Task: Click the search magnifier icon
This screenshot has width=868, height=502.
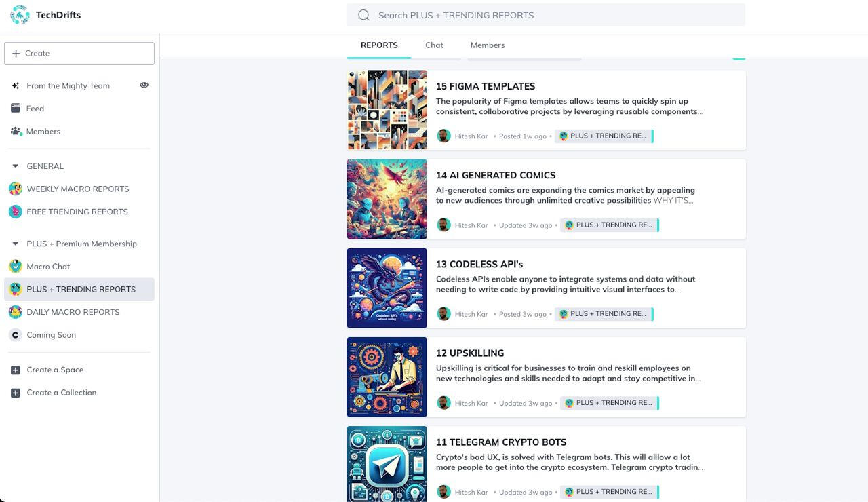Action: click(x=364, y=15)
